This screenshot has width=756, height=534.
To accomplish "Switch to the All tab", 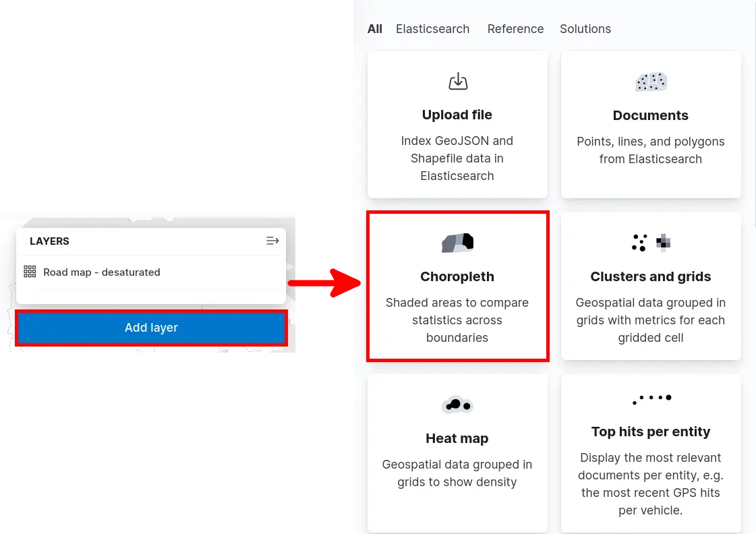I will (375, 29).
